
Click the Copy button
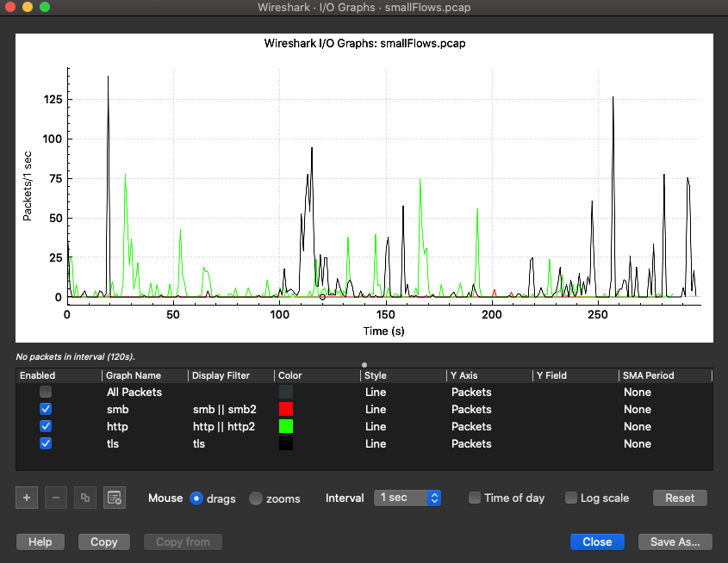click(x=104, y=541)
